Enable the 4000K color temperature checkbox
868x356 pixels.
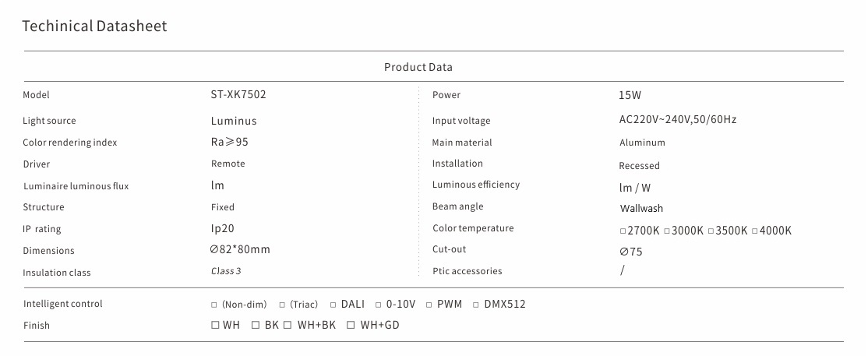755,231
